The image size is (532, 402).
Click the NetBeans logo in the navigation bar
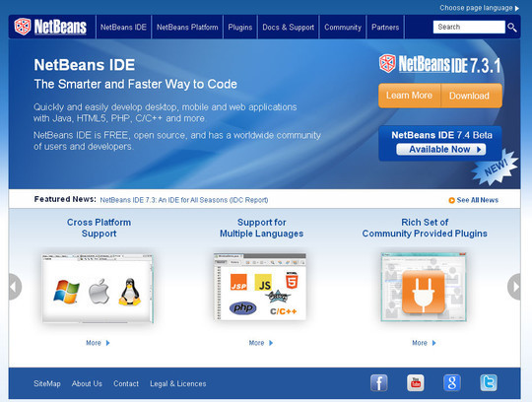[x=50, y=27]
